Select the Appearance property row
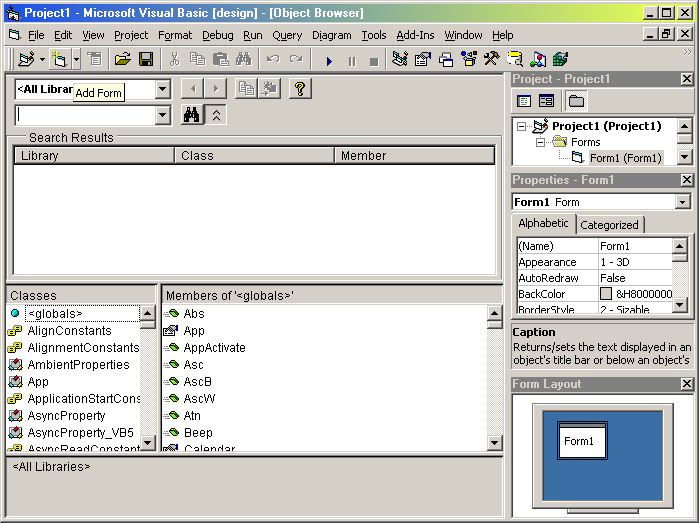 (595, 262)
